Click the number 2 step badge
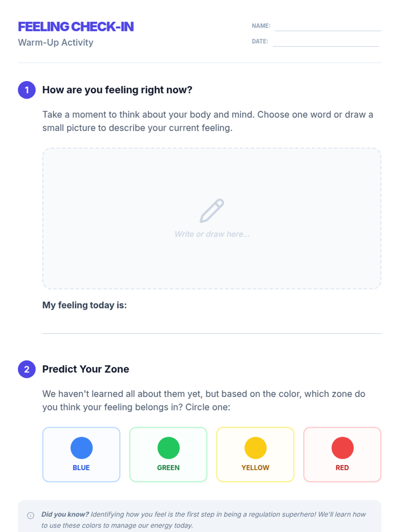The height and width of the screenshot is (532, 399). pyautogui.click(x=27, y=369)
